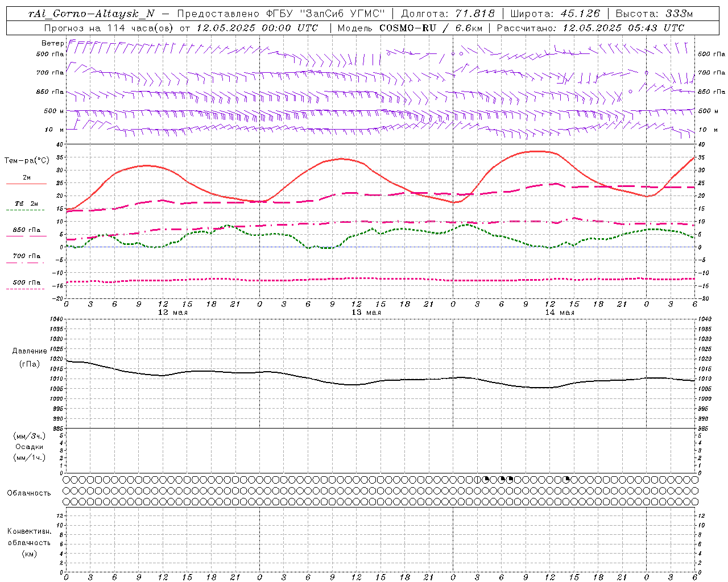
Task: Click the (гПа) pressure unit label
Action: [x=30, y=364]
